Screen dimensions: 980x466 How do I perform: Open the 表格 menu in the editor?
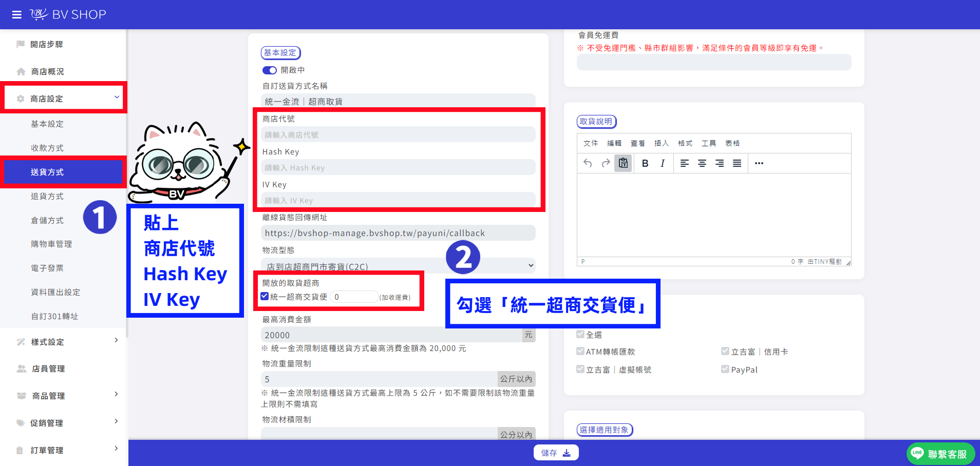tap(732, 143)
